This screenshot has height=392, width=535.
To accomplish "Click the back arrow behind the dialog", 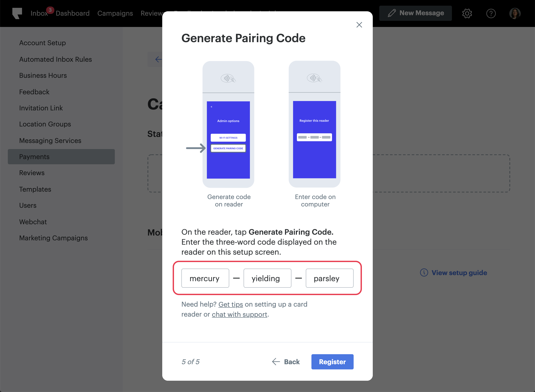I will pyautogui.click(x=158, y=59).
